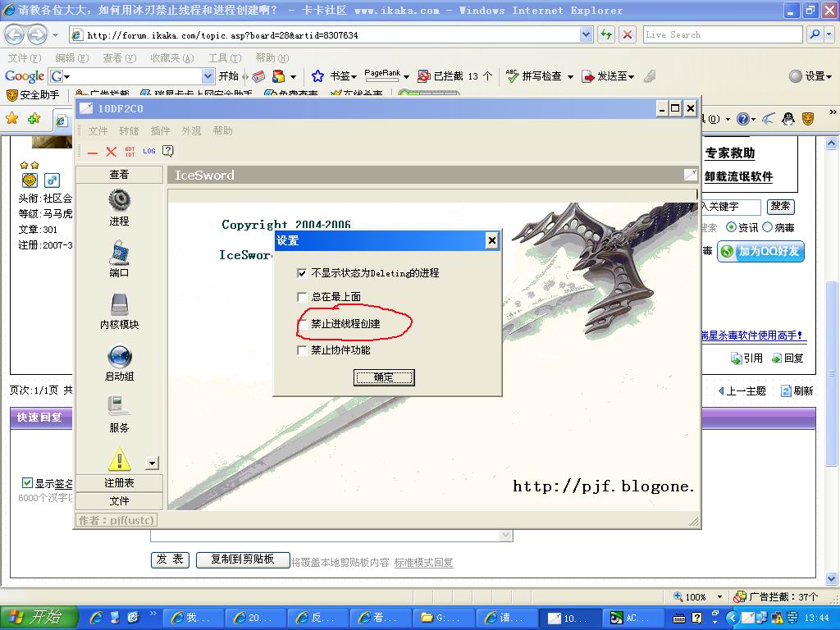Open the address bar dropdown arrow

click(x=587, y=34)
